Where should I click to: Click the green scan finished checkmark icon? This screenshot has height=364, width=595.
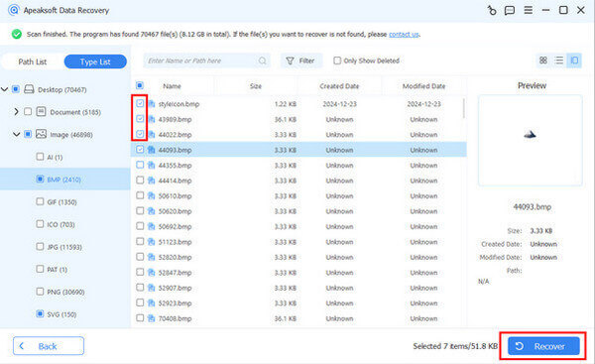point(16,34)
